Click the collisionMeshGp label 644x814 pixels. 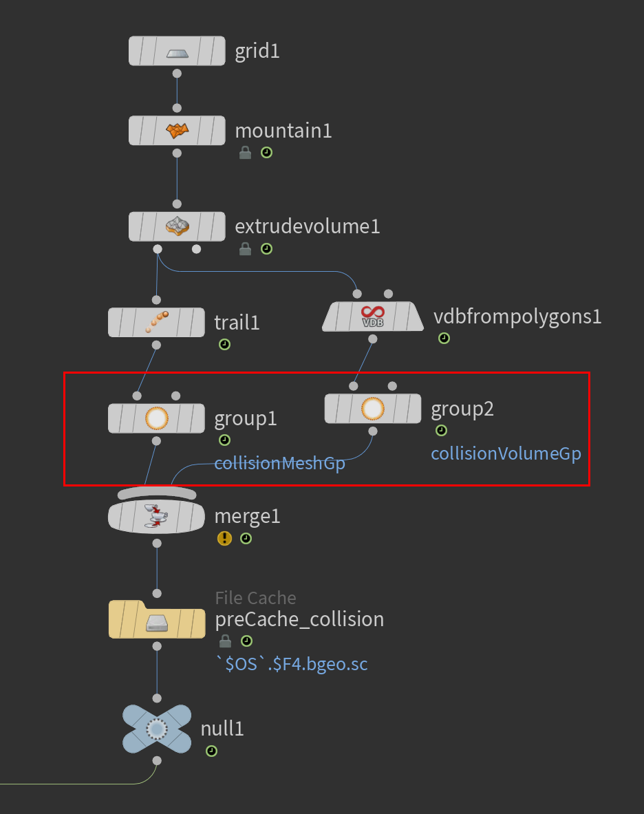[280, 463]
